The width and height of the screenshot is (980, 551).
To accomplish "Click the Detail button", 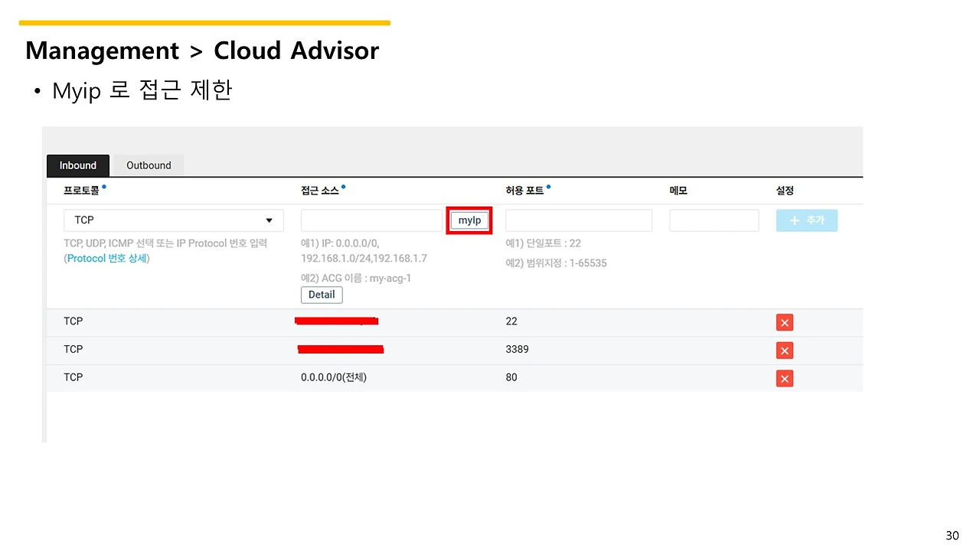I will [x=322, y=295].
